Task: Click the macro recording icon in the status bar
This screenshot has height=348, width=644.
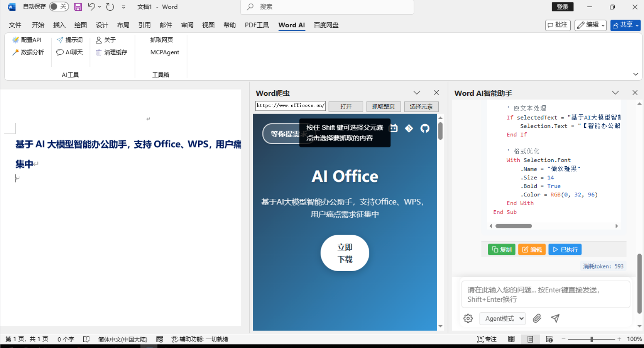Action: pyautogui.click(x=160, y=339)
